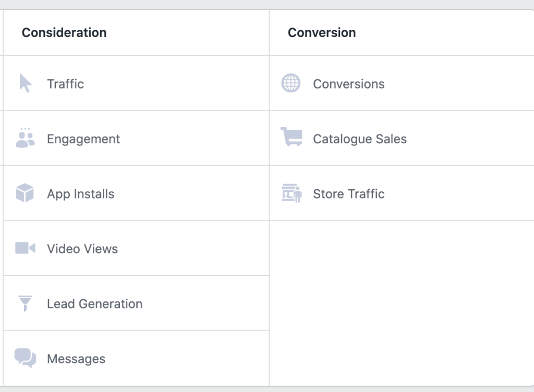Select the Messages objective text

(76, 359)
